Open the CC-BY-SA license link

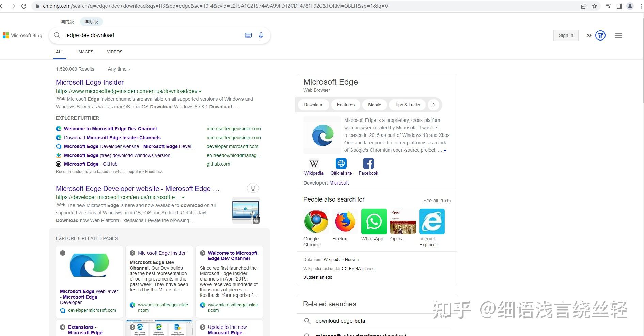pyautogui.click(x=358, y=269)
